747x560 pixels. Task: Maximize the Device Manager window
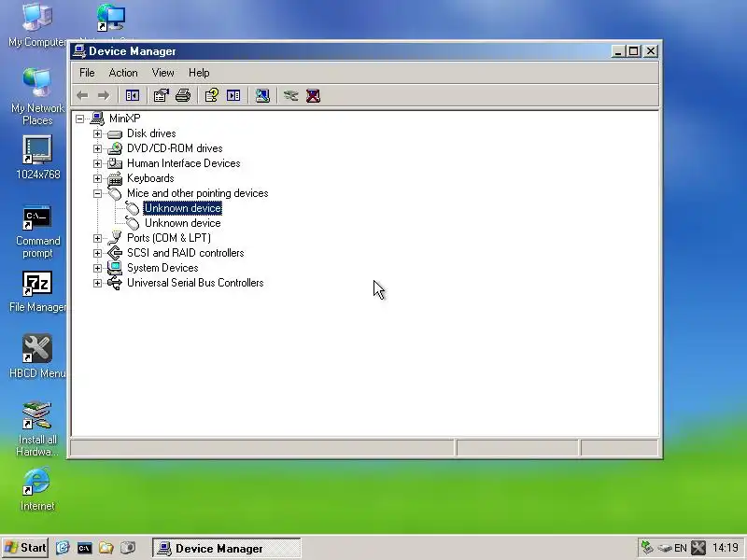tap(634, 51)
